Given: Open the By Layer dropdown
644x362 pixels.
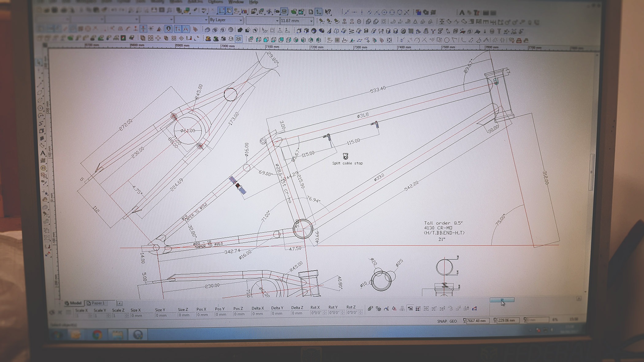Looking at the screenshot, I should (240, 20).
